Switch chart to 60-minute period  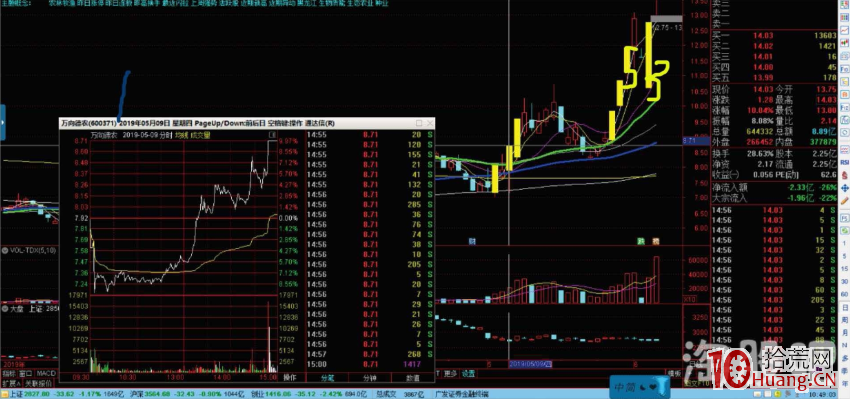point(844,294)
